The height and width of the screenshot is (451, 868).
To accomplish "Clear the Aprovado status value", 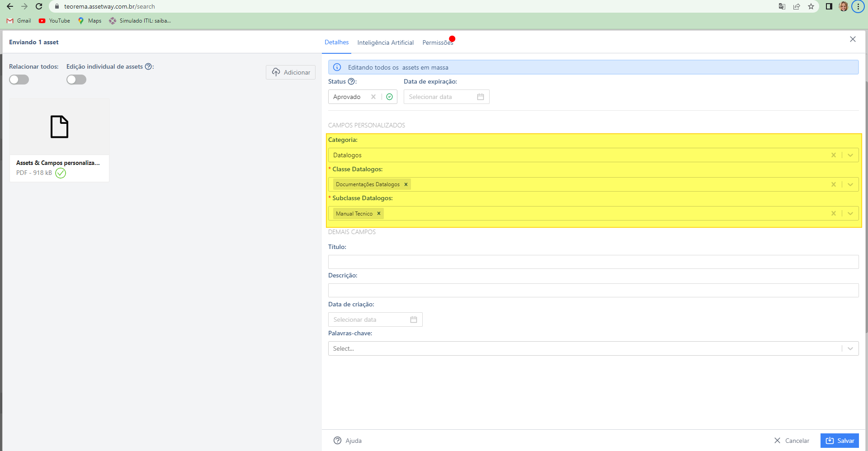I will tap(373, 97).
